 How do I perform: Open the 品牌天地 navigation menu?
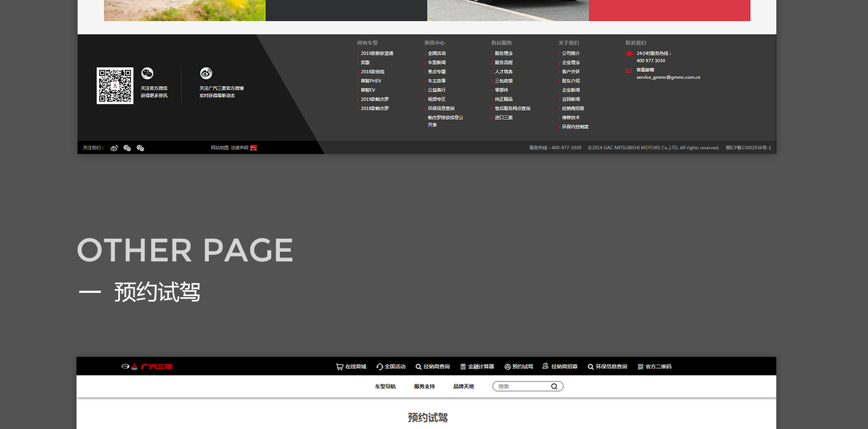pos(463,387)
